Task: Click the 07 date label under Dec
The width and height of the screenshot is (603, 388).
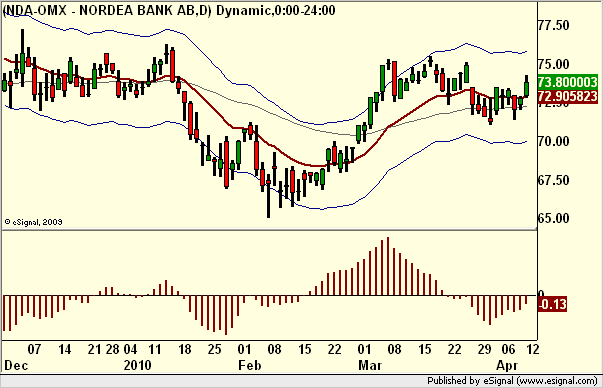Action: pos(34,349)
